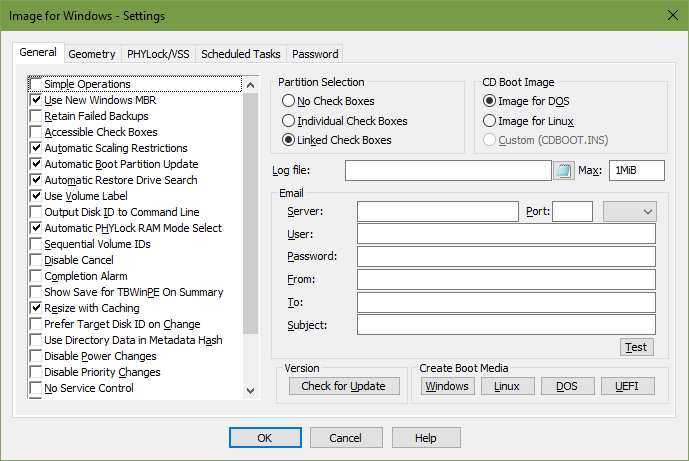Create Linux boot media
This screenshot has height=461, width=689.
click(507, 386)
